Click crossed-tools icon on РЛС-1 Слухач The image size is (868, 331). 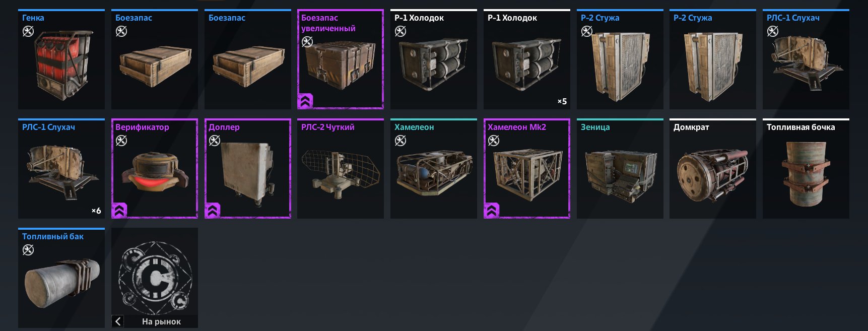point(773,31)
